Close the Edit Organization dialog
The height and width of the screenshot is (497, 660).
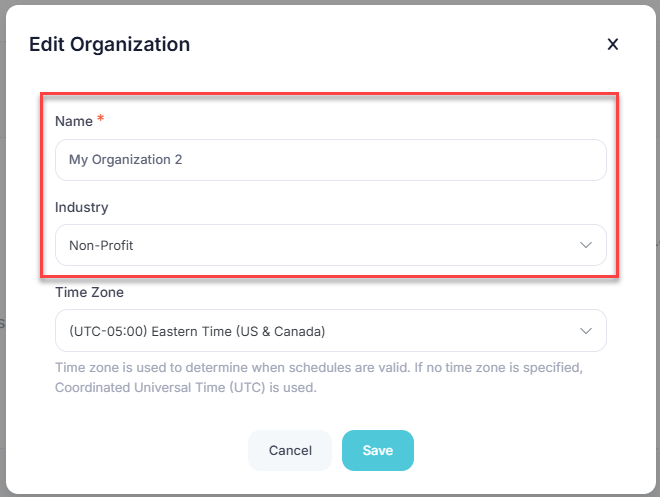(x=613, y=44)
